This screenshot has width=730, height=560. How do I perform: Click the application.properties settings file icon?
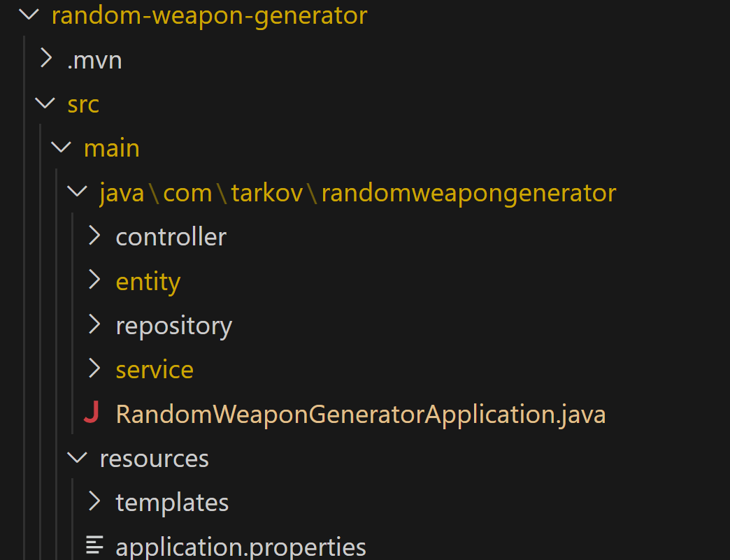coord(94,547)
